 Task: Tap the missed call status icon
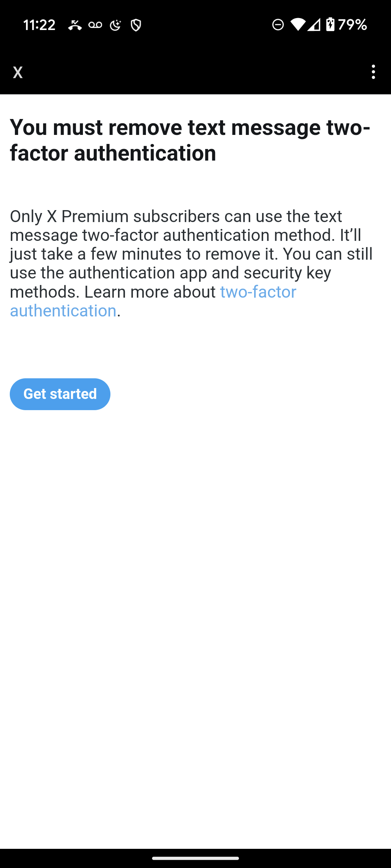[x=75, y=25]
